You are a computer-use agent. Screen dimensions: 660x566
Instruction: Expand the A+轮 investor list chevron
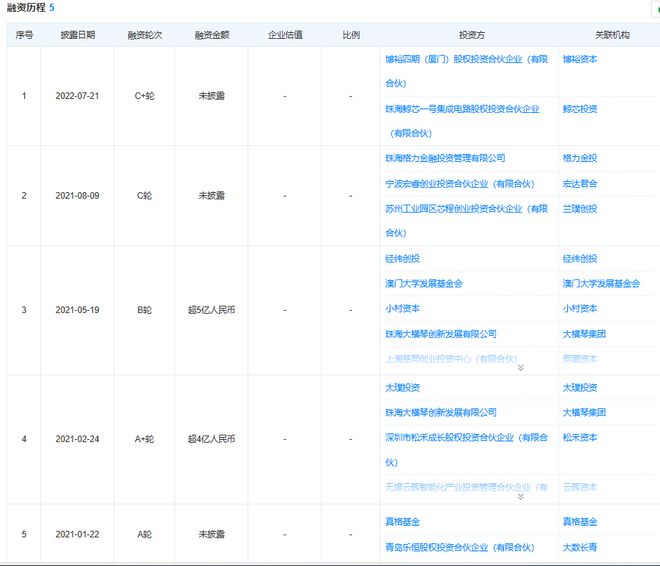pyautogui.click(x=521, y=497)
